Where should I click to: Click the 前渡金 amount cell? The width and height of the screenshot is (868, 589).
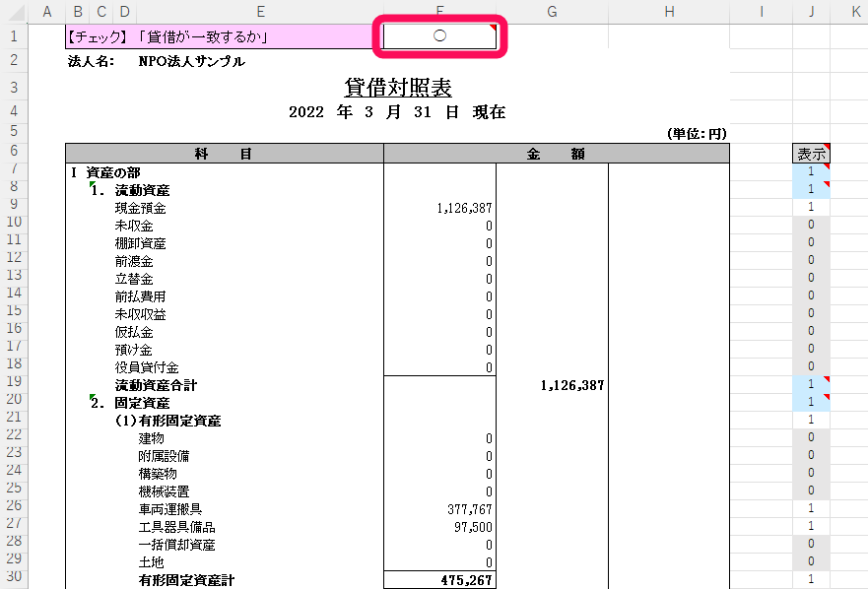tap(439, 261)
